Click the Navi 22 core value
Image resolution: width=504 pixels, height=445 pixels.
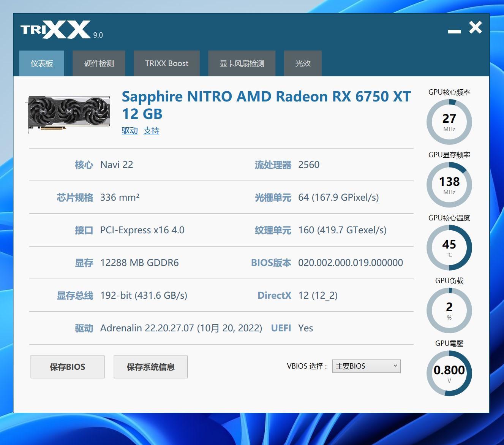[x=117, y=165]
